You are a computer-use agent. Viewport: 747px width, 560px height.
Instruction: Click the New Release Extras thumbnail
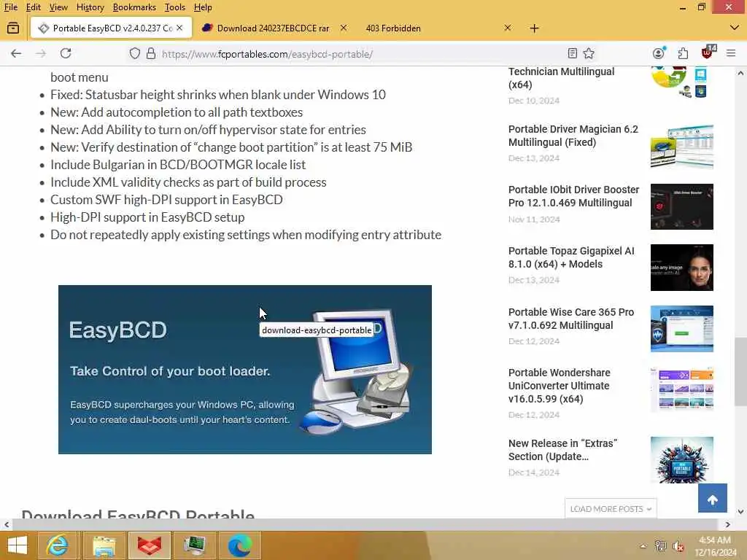pyautogui.click(x=682, y=460)
